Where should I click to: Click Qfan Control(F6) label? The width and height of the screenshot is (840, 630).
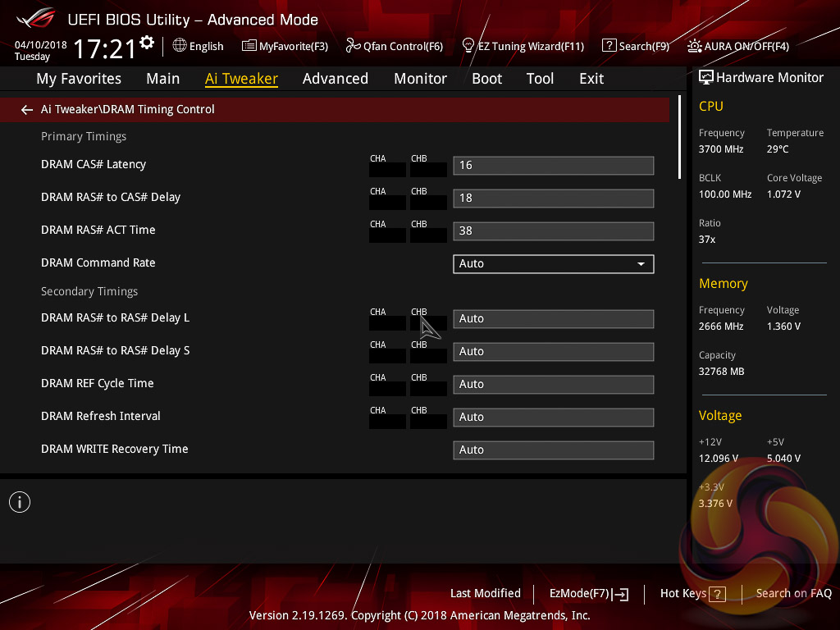coord(404,46)
